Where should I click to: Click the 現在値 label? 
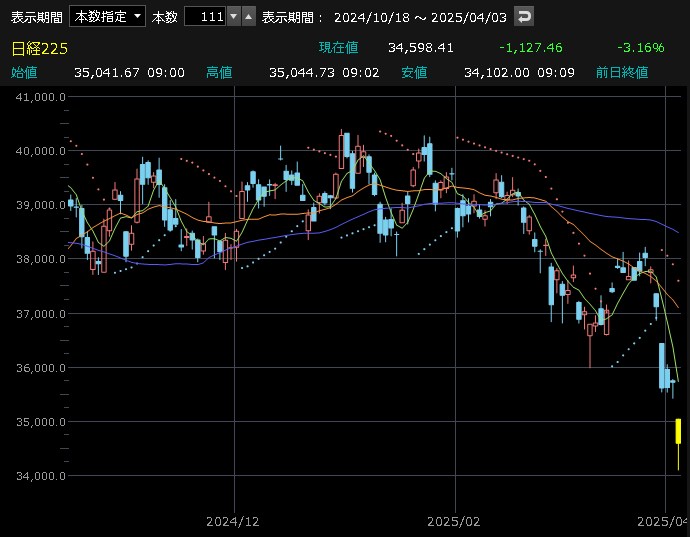click(338, 48)
